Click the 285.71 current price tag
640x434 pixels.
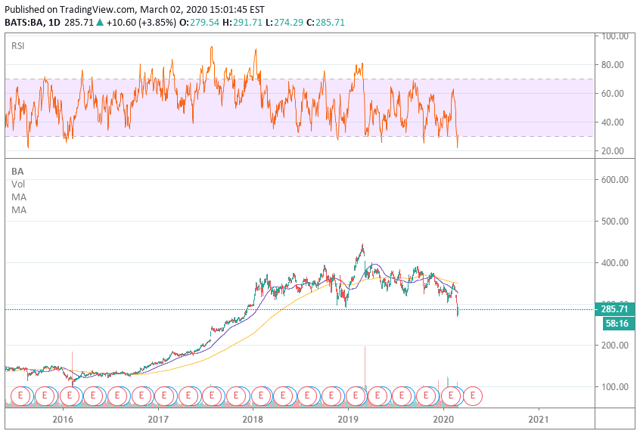click(x=615, y=309)
